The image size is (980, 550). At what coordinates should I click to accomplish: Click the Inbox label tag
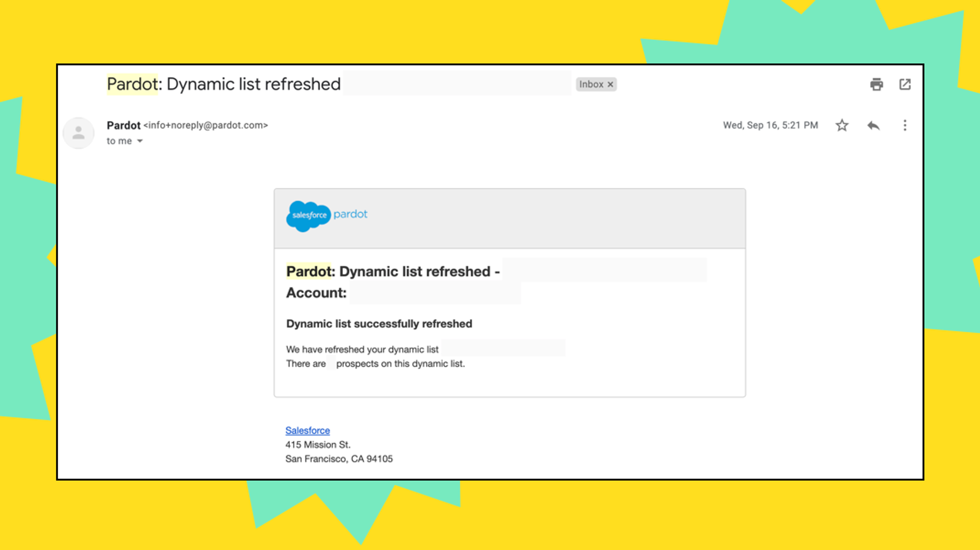click(x=591, y=84)
